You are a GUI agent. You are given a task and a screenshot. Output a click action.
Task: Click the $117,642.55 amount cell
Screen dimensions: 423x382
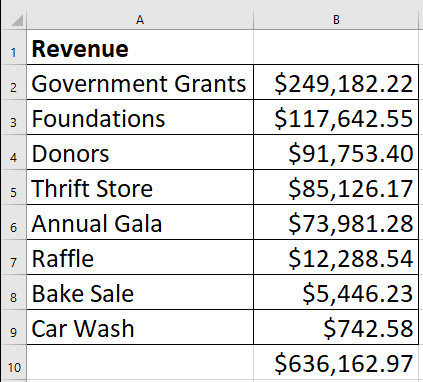336,117
